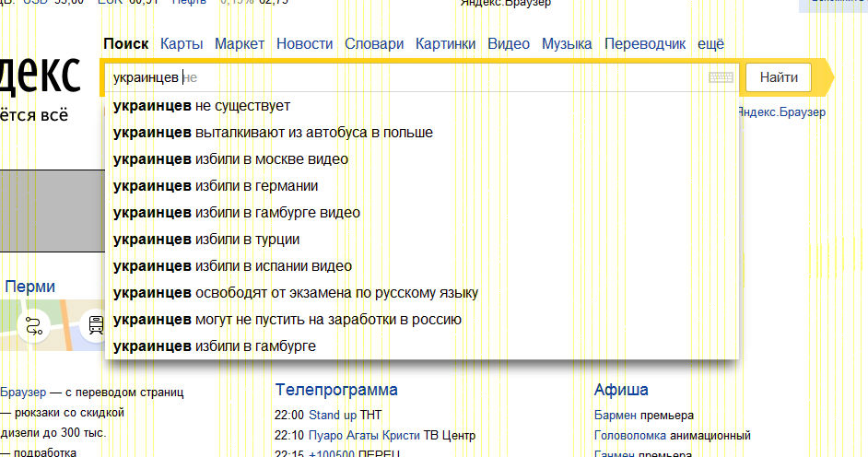The height and width of the screenshot is (457, 868).
Task: Open Stand up TV listing
Action: point(332,415)
